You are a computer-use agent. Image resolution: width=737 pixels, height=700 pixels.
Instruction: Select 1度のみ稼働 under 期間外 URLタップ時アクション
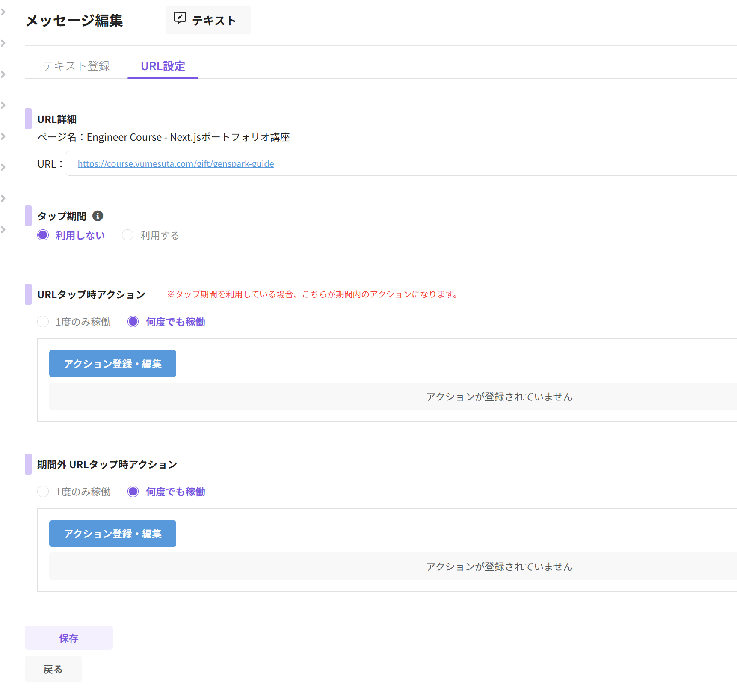pyautogui.click(x=43, y=492)
